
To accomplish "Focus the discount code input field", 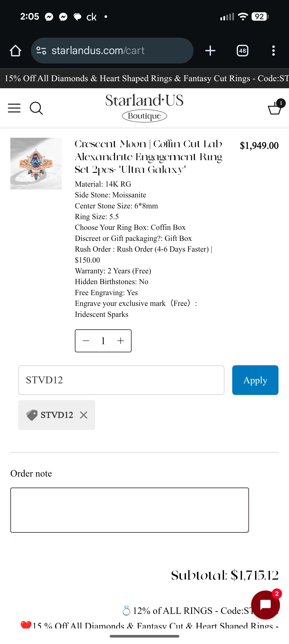I will (121, 380).
